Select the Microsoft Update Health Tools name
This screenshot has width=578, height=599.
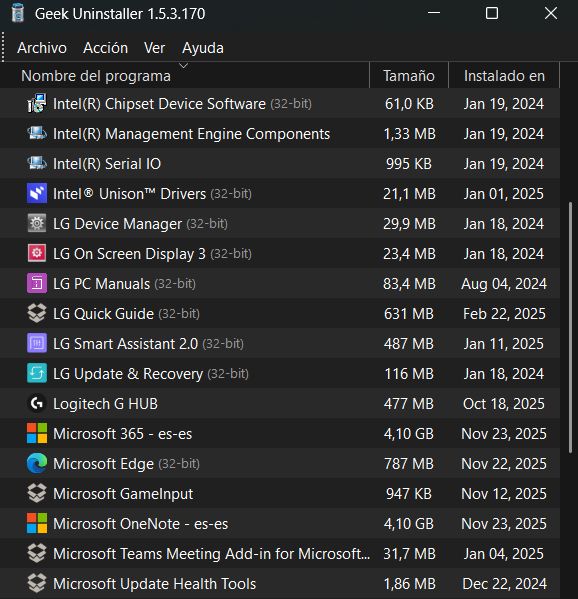(154, 584)
